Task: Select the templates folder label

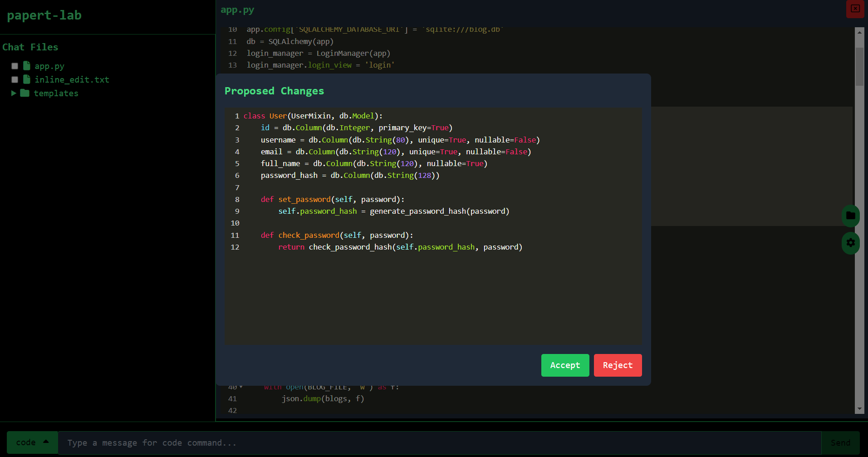Action: (x=56, y=93)
